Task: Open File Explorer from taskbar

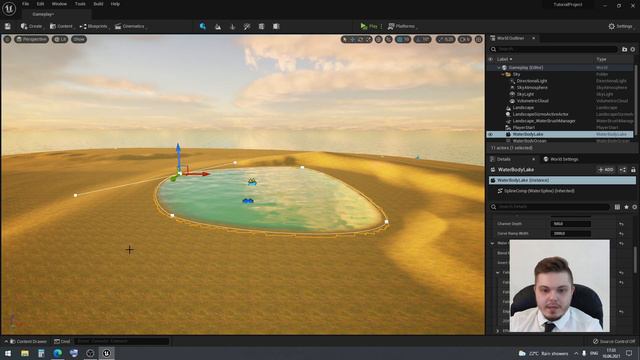Action: point(25,353)
